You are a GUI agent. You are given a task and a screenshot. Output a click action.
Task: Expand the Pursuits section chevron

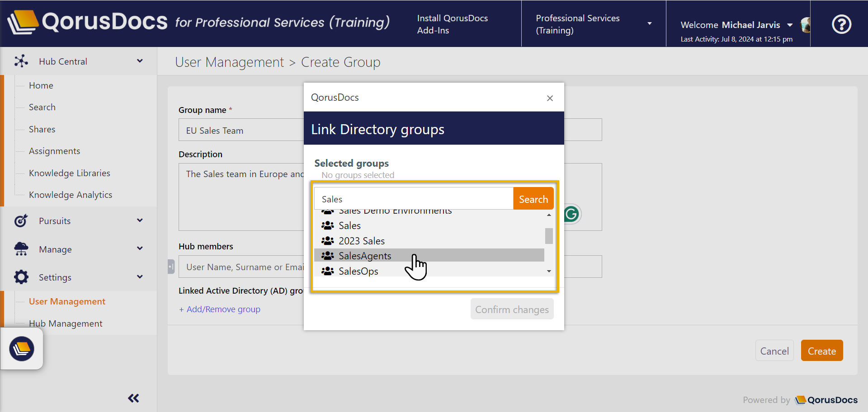[140, 220]
